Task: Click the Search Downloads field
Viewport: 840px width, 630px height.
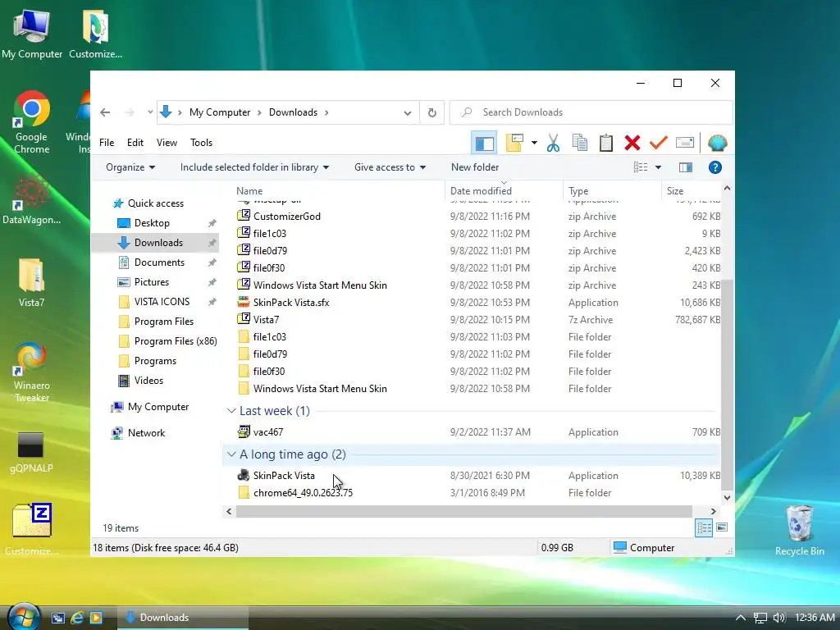Action: click(x=591, y=112)
